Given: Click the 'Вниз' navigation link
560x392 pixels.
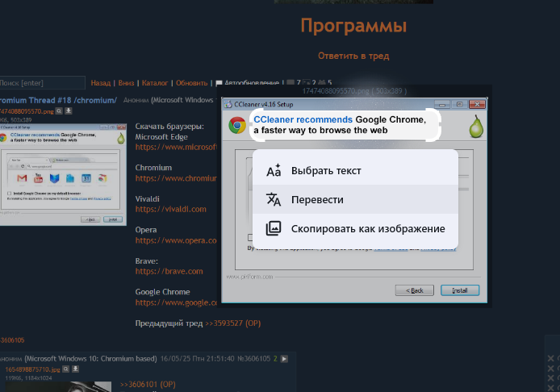Looking at the screenshot, I should click(x=126, y=83).
